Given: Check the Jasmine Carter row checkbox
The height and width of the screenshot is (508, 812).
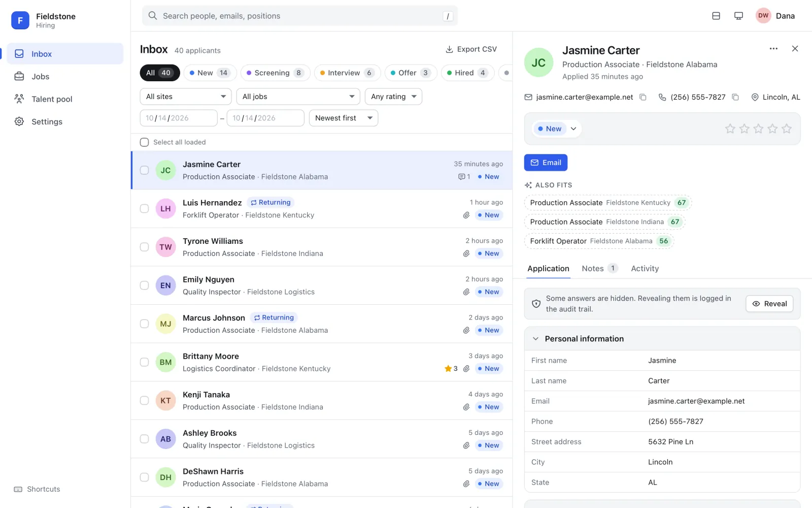Looking at the screenshot, I should click(144, 170).
